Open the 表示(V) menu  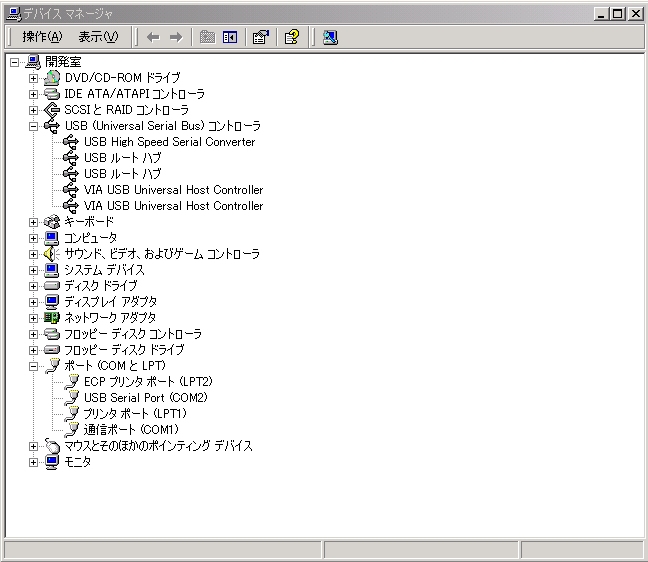tap(98, 37)
